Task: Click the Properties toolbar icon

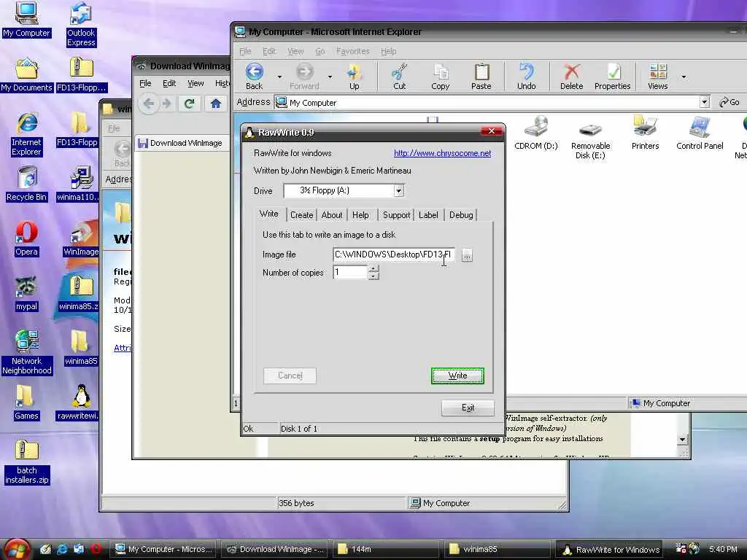Action: pyautogui.click(x=613, y=77)
